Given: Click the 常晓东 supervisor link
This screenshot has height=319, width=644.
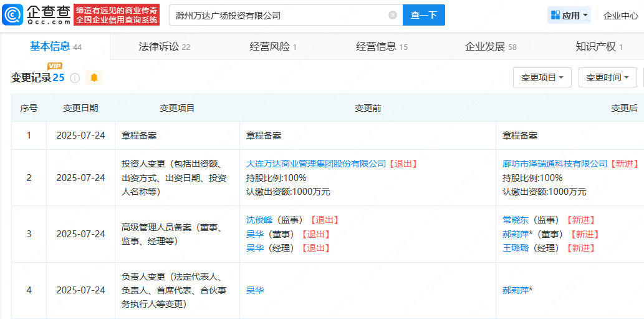Looking at the screenshot, I should [516, 220].
